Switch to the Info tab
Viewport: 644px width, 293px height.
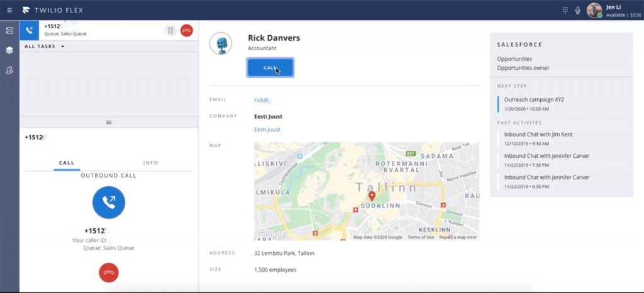pos(150,163)
